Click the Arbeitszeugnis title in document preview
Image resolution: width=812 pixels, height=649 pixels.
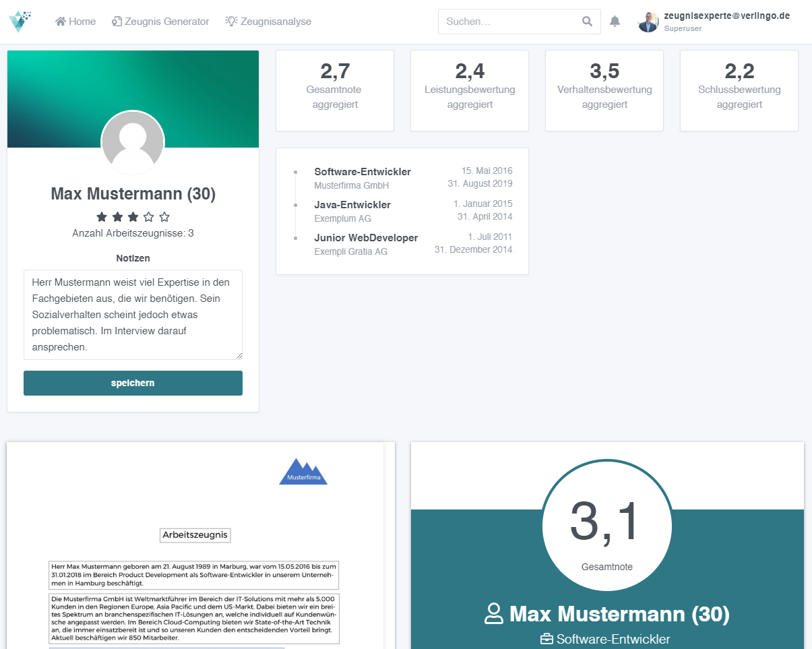(x=195, y=535)
